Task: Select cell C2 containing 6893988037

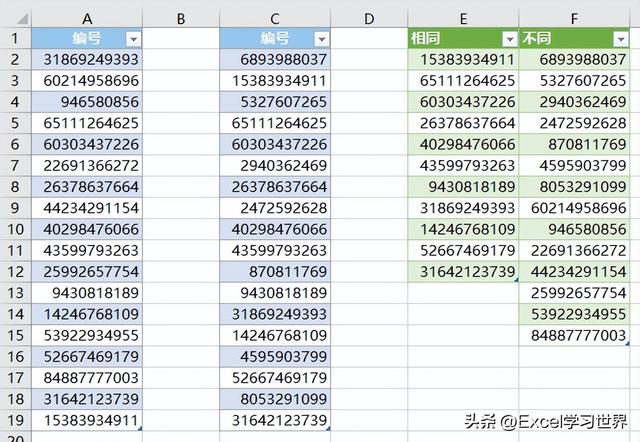Action: pyautogui.click(x=275, y=60)
